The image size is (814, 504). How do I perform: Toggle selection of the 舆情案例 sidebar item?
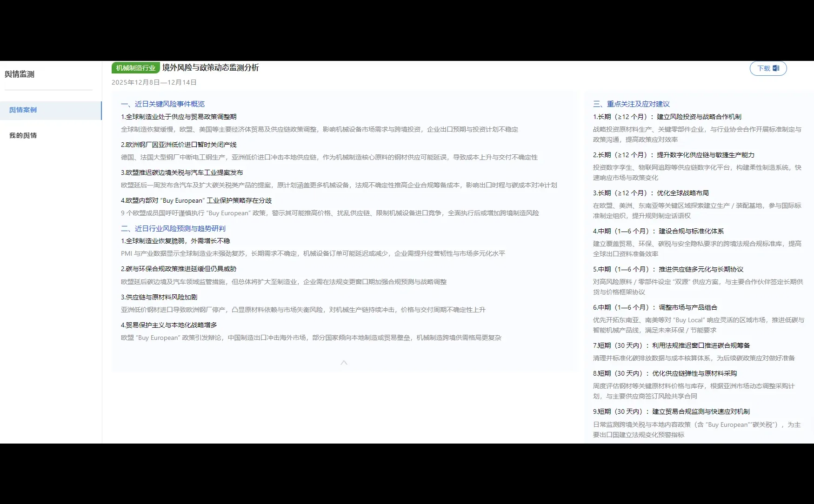click(22, 110)
